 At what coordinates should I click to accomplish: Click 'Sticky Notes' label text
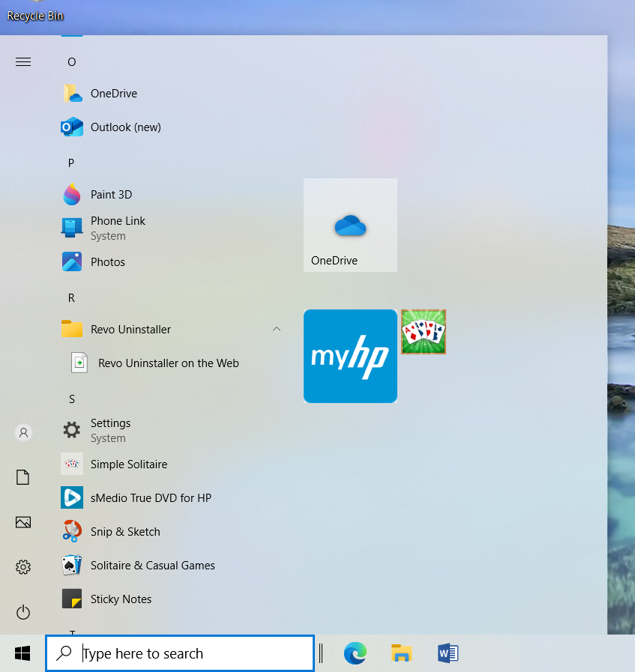121,599
